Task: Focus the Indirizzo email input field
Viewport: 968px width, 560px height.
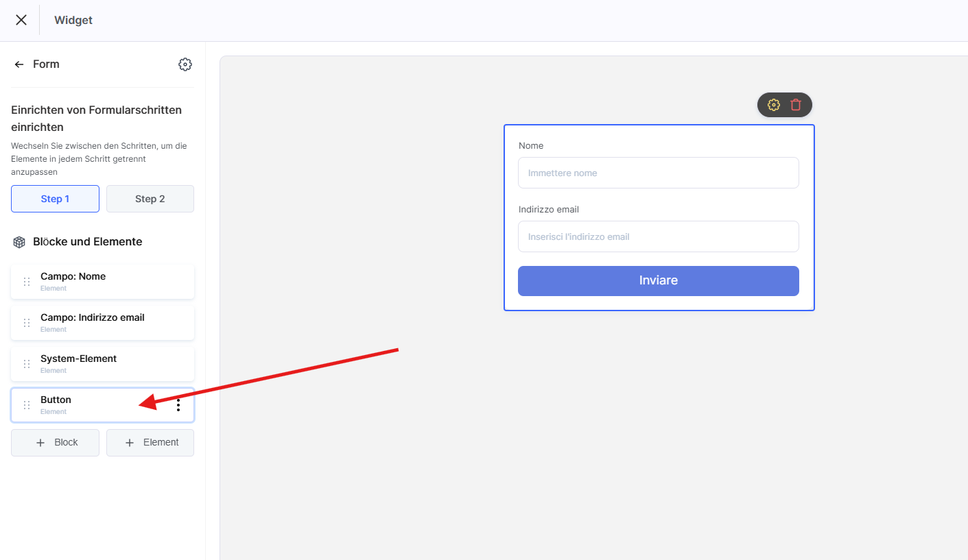Action: pos(658,236)
